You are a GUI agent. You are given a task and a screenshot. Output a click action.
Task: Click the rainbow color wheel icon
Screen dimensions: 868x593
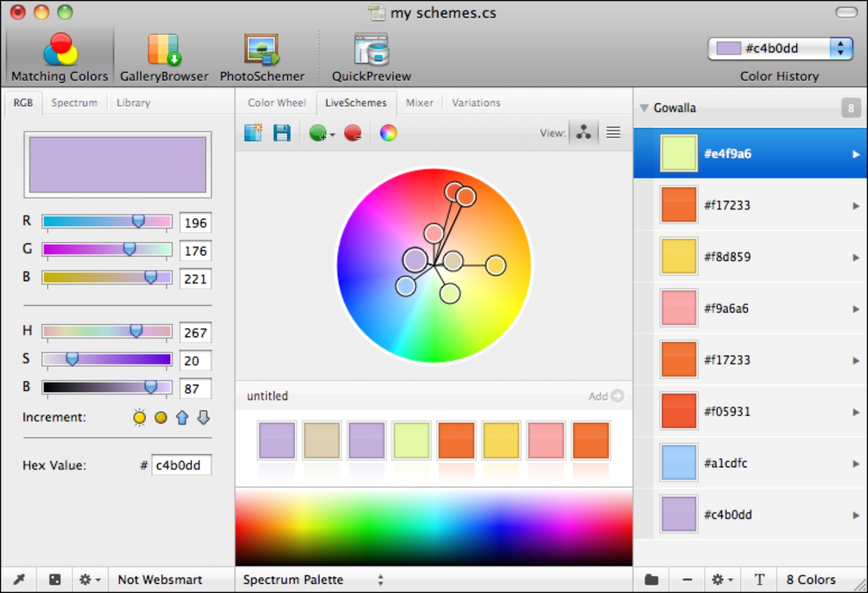(388, 133)
